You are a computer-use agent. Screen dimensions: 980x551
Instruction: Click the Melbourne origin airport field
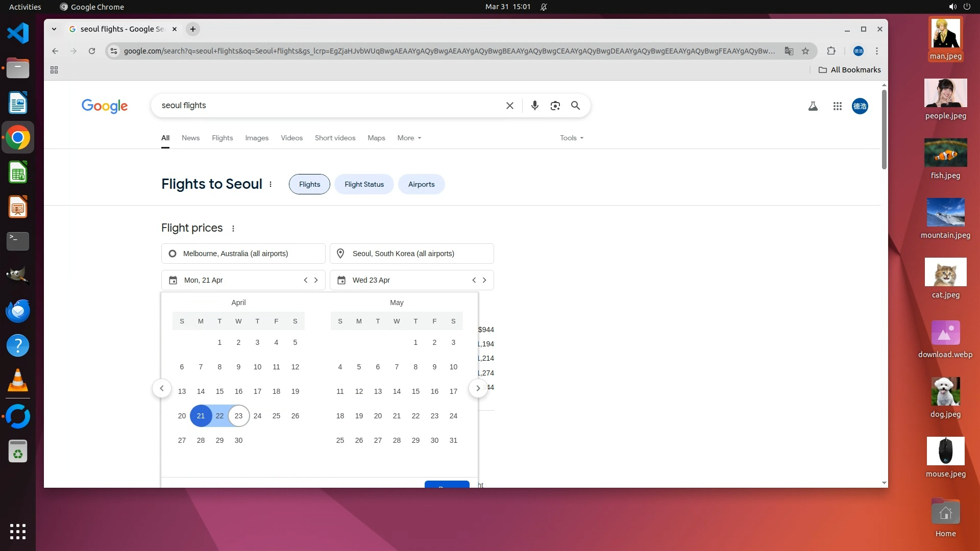(243, 254)
